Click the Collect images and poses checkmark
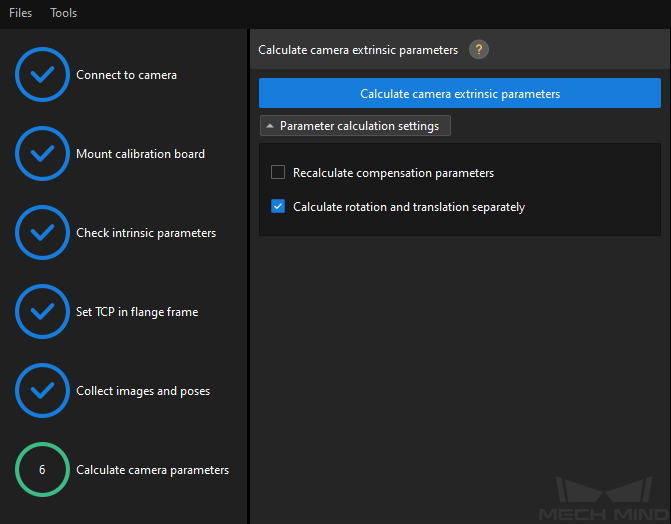 pos(42,390)
